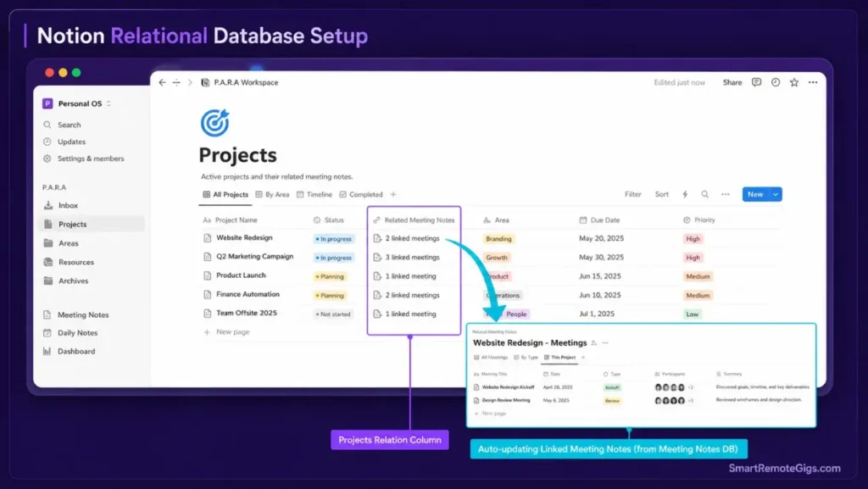Image resolution: width=868 pixels, height=489 pixels.
Task: Click the Sort button
Action: click(x=661, y=194)
